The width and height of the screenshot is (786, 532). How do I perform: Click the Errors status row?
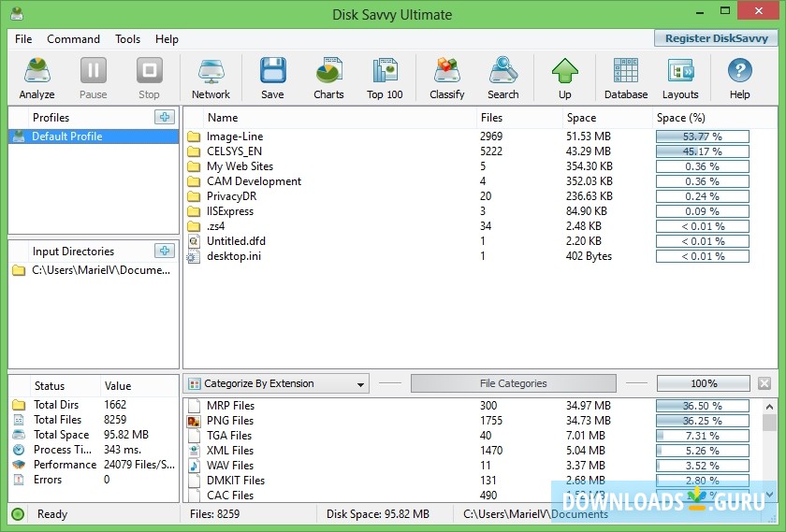(94, 480)
